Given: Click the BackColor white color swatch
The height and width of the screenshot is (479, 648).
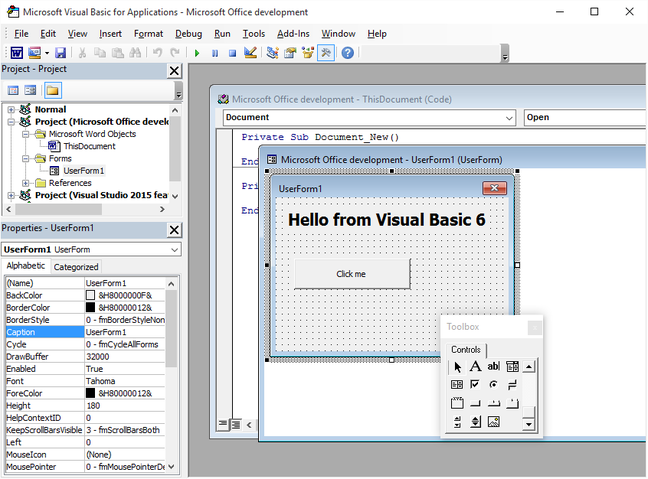Looking at the screenshot, I should tap(90, 296).
